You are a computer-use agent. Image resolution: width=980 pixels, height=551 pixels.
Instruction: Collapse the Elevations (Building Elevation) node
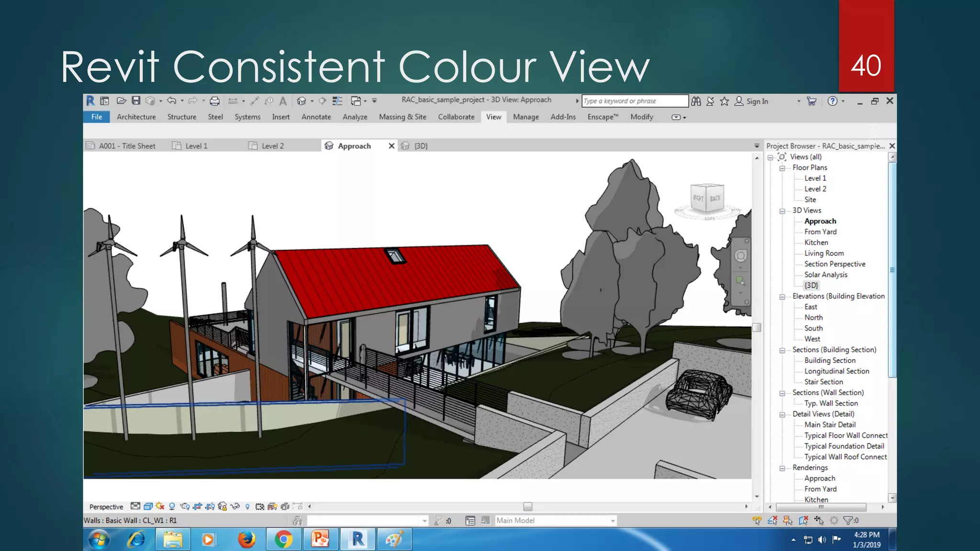click(782, 297)
